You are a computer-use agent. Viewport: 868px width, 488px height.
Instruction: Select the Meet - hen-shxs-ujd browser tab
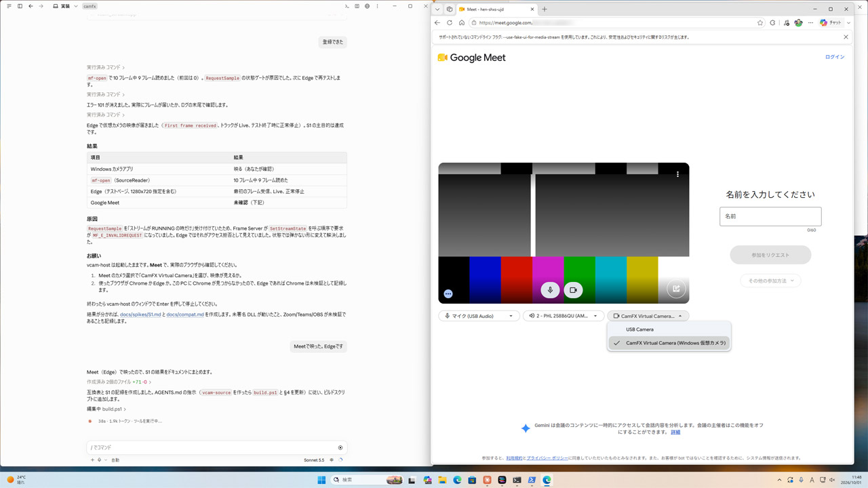click(497, 9)
